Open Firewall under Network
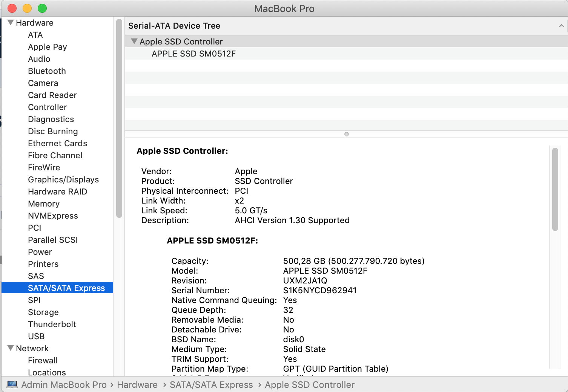568x392 pixels. [x=43, y=360]
